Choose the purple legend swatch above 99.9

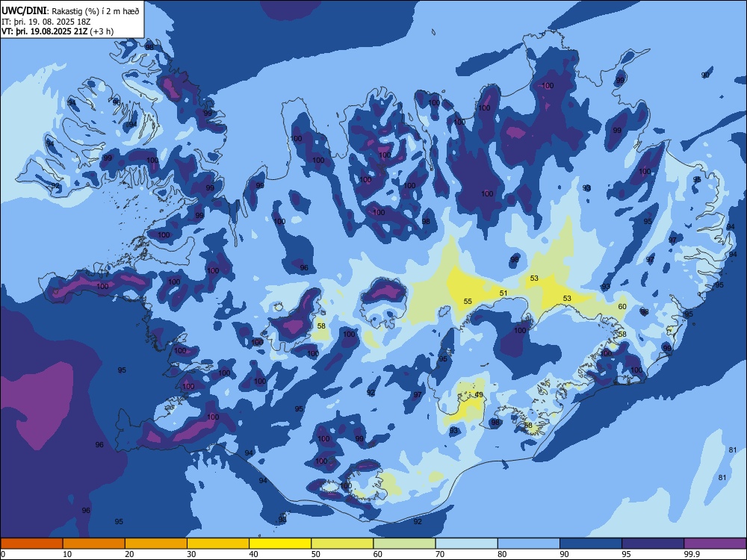[715, 544]
